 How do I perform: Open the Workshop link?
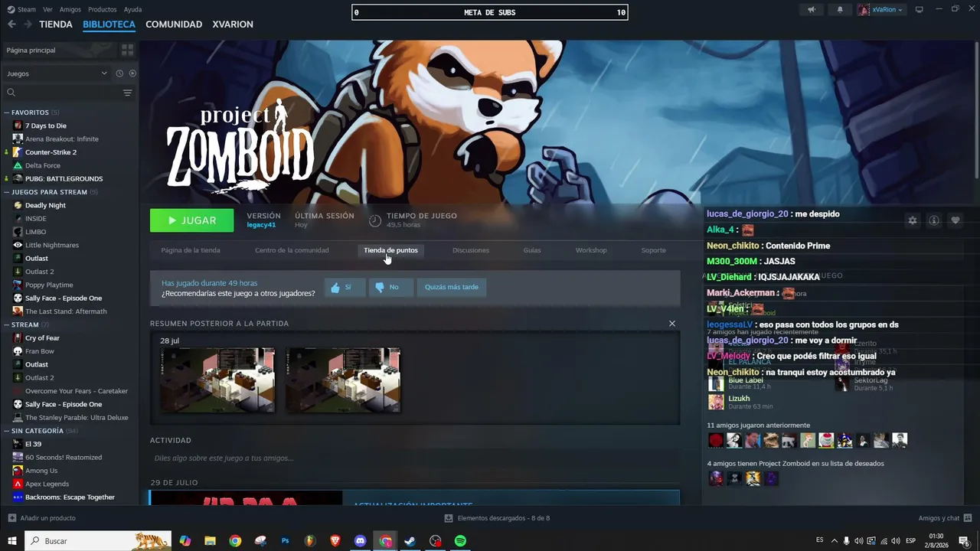(x=591, y=250)
